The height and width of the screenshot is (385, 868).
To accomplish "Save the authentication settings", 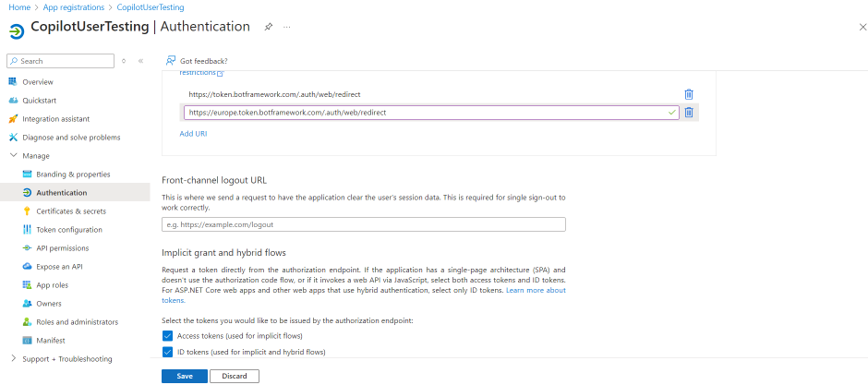I will [x=184, y=376].
